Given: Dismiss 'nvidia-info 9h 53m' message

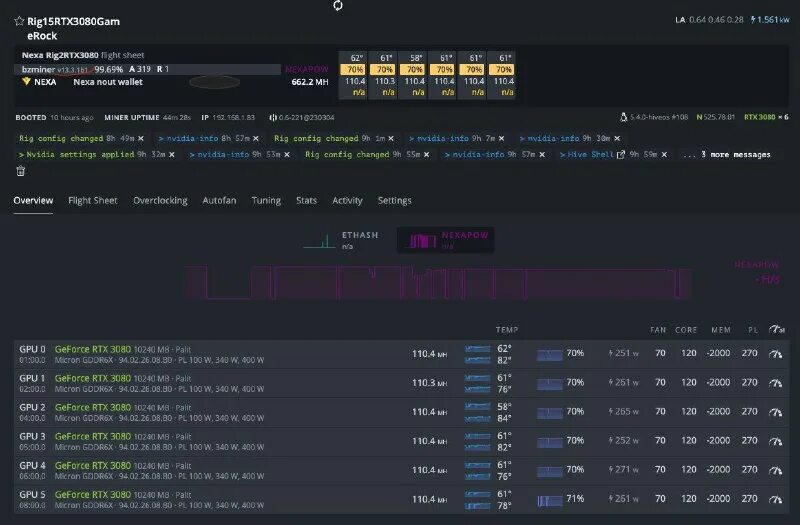Looking at the screenshot, I should coord(287,155).
